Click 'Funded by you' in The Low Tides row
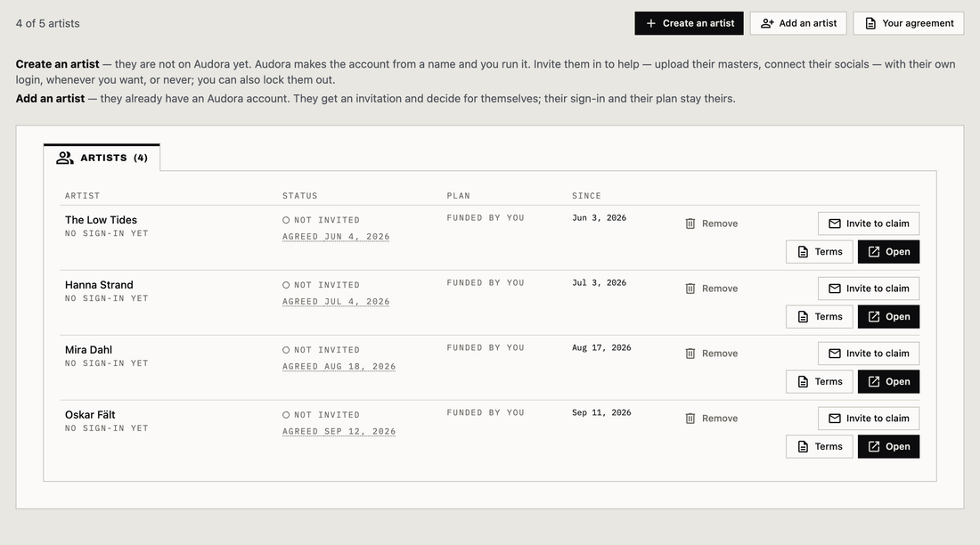The image size is (980, 545). point(485,218)
